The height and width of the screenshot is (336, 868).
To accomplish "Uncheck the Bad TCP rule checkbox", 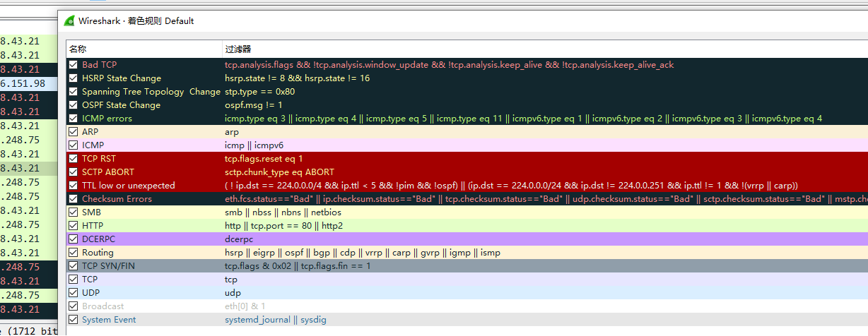I will click(x=73, y=65).
